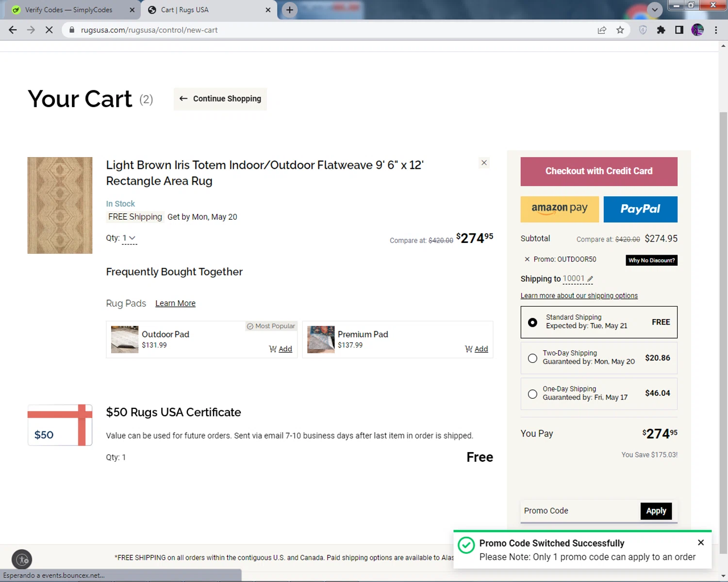The height and width of the screenshot is (582, 728).
Task: Toggle the browser side panel icon
Action: pyautogui.click(x=679, y=30)
